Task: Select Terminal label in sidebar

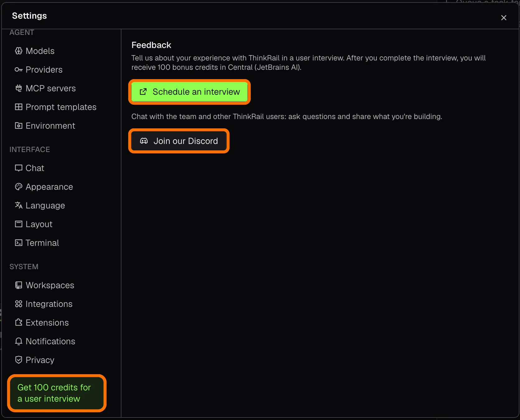Action: click(42, 243)
